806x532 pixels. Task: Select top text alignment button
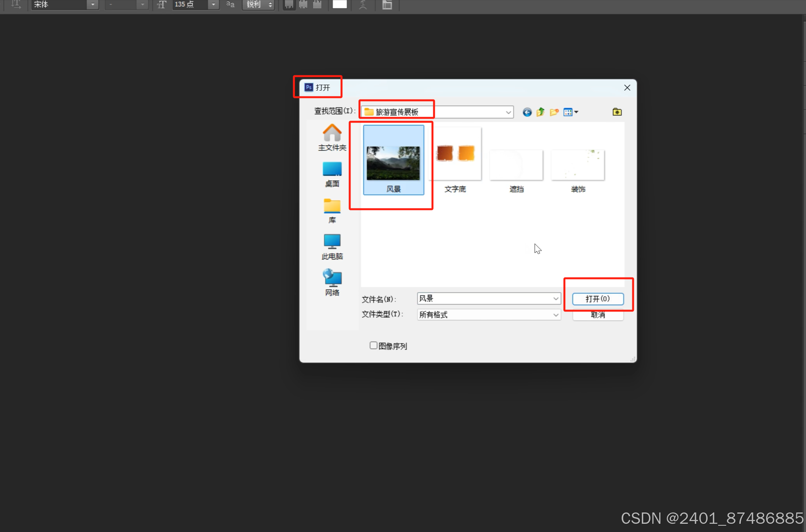[x=289, y=5]
